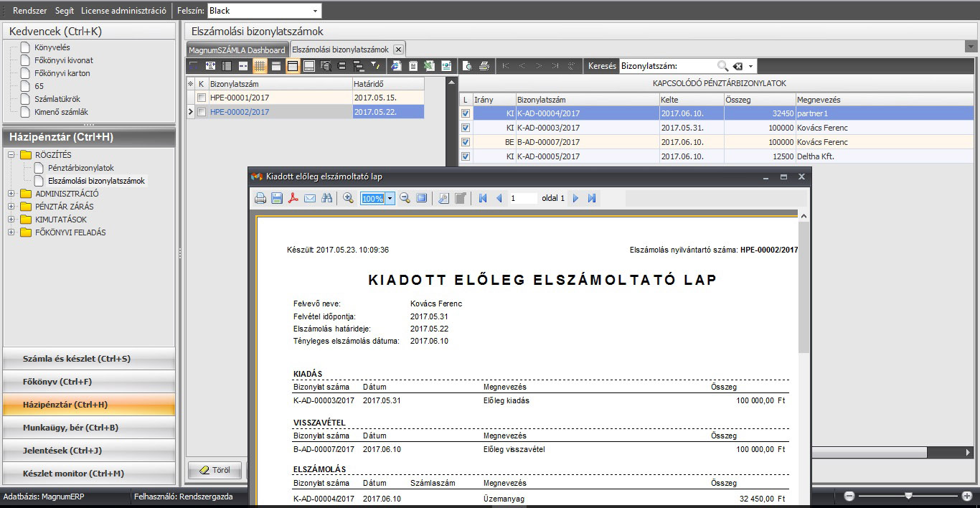Image resolution: width=980 pixels, height=508 pixels.
Task: Zoom in with the magnifier plus icon
Action: pos(349,199)
